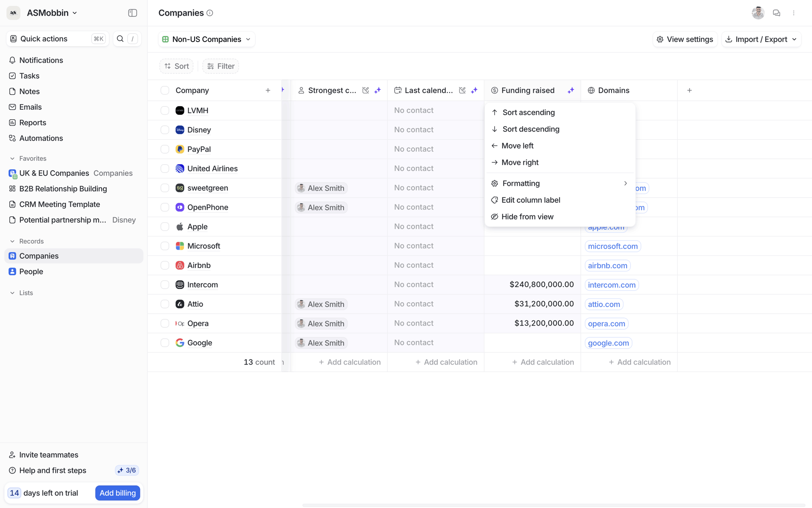Open the search icon beside Quick actions
812x508 pixels.
120,39
